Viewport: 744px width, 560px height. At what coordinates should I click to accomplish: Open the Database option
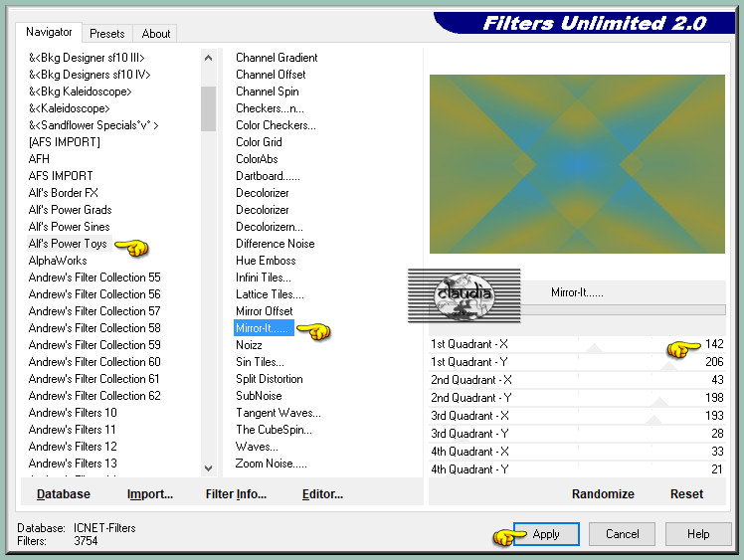point(63,494)
